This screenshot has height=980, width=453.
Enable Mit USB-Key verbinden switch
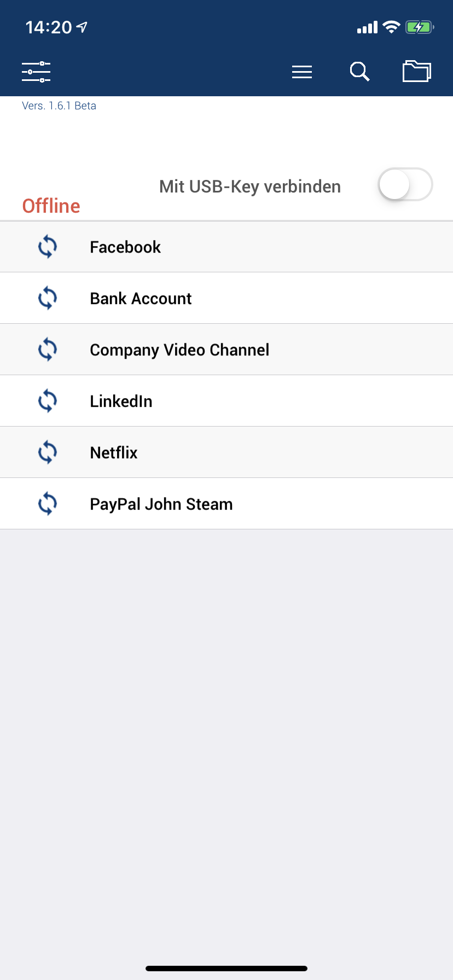[405, 185]
